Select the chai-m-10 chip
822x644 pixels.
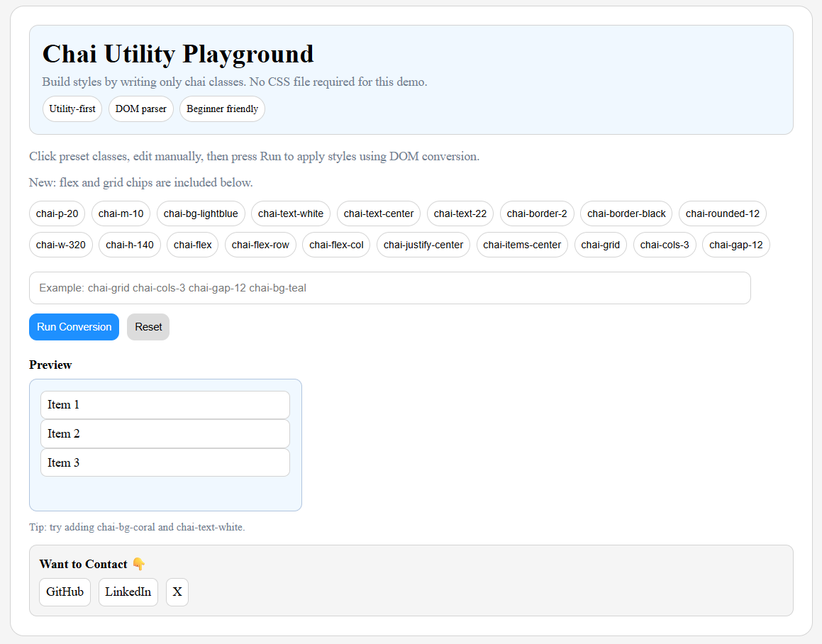click(x=121, y=213)
